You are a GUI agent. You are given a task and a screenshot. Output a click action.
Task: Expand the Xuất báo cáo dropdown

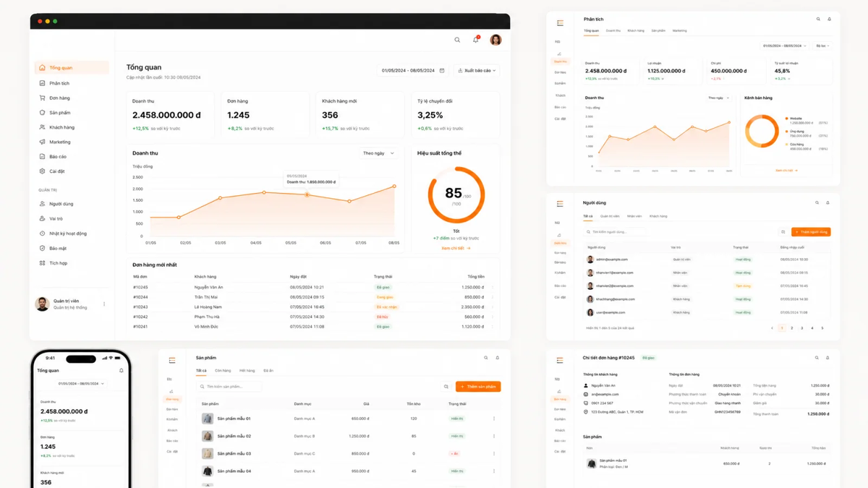click(477, 71)
